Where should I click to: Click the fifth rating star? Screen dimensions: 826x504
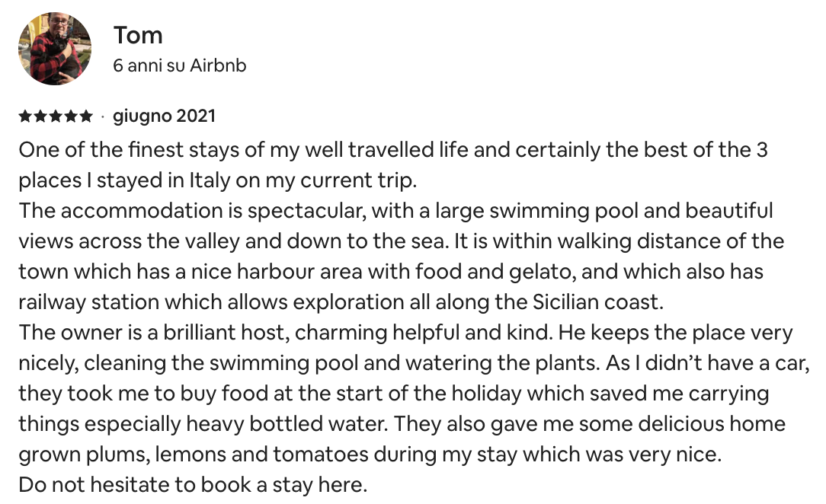tap(85, 116)
